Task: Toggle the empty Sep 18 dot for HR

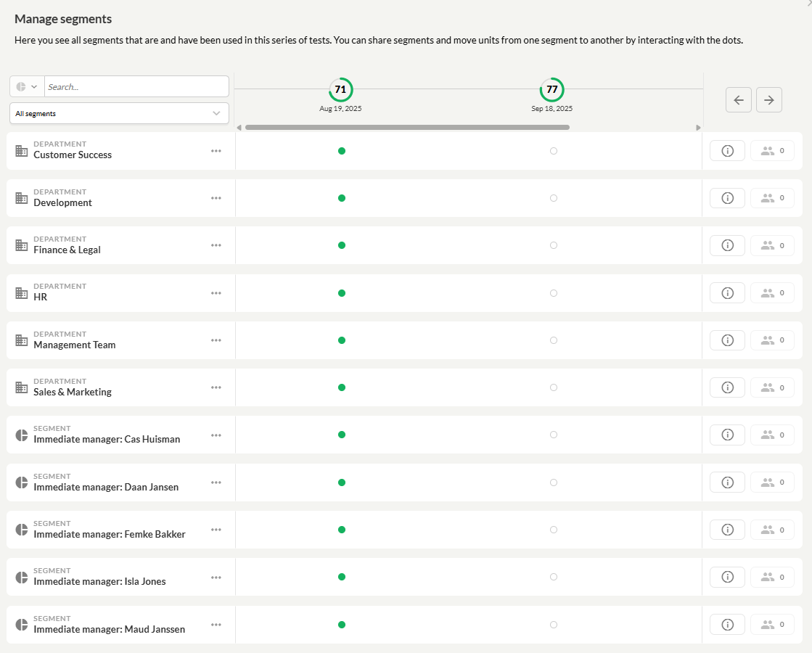Action: [554, 293]
